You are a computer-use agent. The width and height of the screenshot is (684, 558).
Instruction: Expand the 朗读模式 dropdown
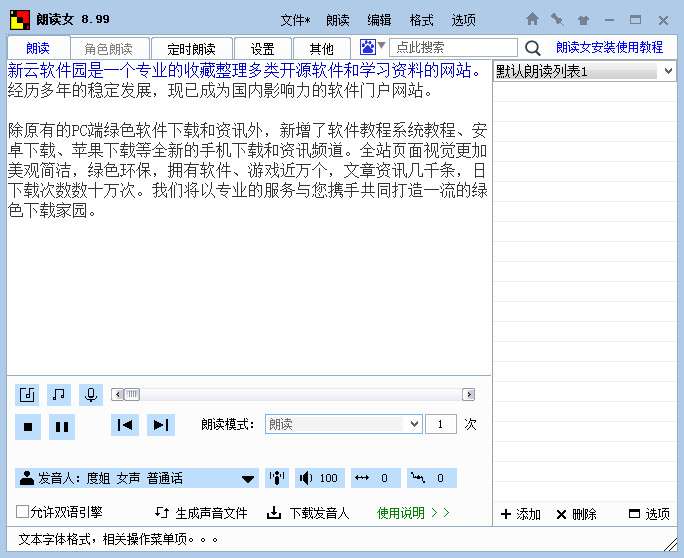coord(414,424)
